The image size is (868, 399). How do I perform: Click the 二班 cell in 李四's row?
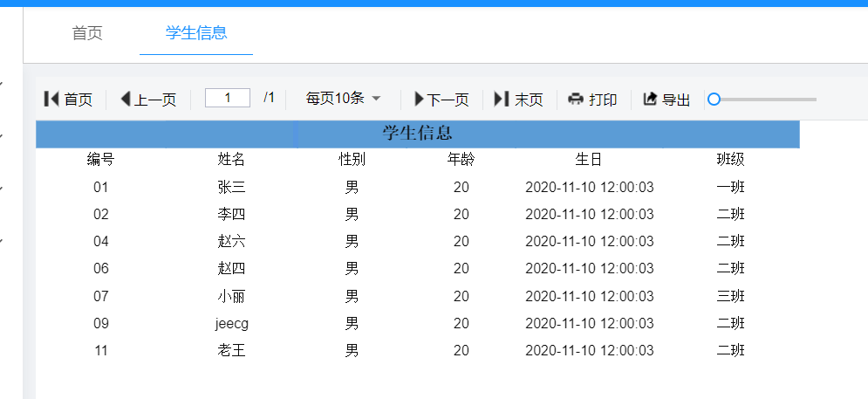[x=731, y=214]
